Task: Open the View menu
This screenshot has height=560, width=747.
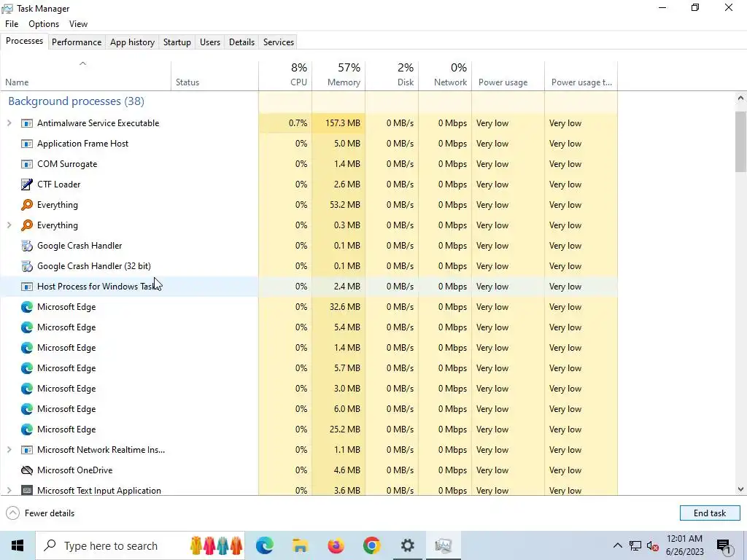Action: click(x=78, y=24)
